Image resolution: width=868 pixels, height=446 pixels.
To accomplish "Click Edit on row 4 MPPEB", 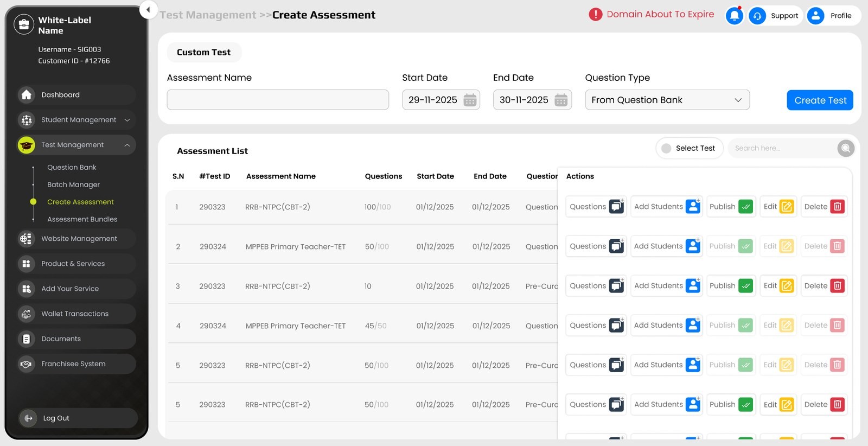I will point(778,326).
